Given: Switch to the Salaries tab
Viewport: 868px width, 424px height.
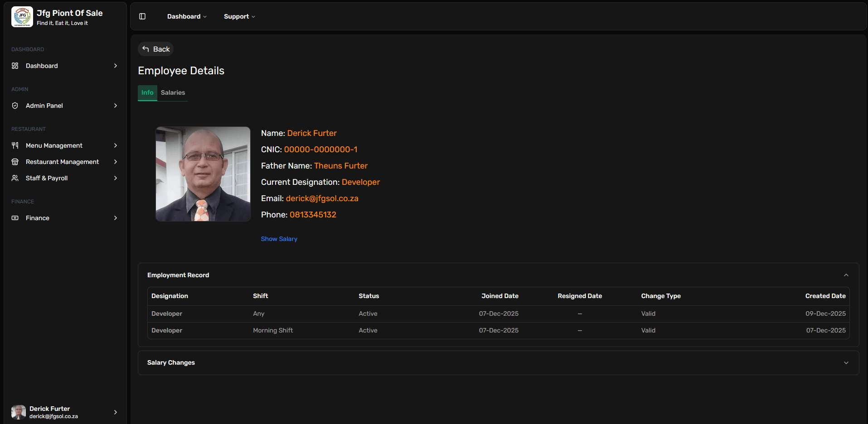Looking at the screenshot, I should (173, 92).
